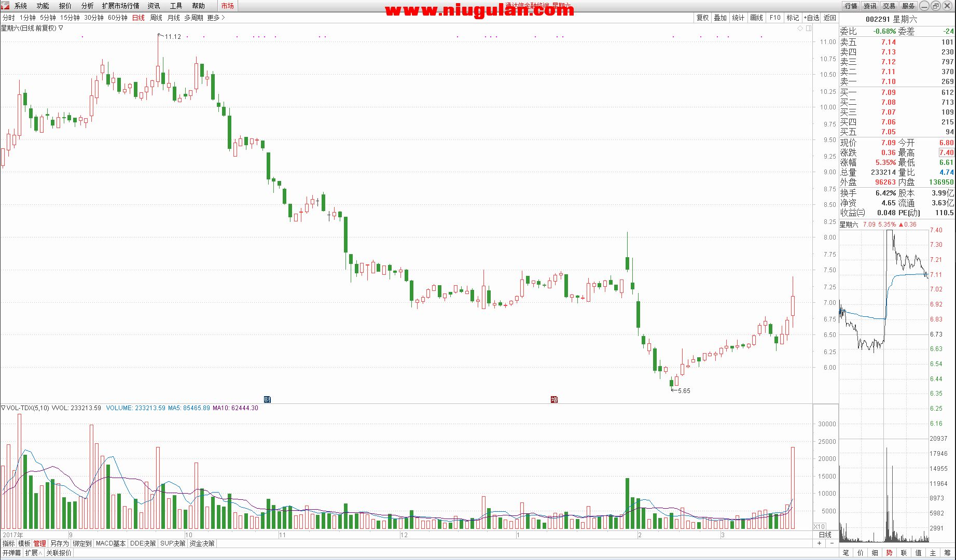Viewport: 956px width, 560px height.
Task: Click the blue 财 marker on timeline
Action: pyautogui.click(x=267, y=399)
